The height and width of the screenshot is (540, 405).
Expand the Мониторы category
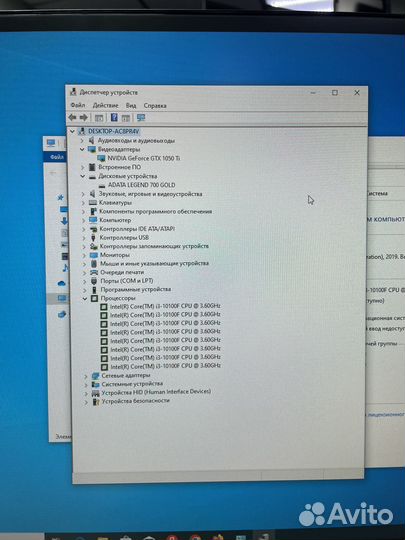(84, 255)
